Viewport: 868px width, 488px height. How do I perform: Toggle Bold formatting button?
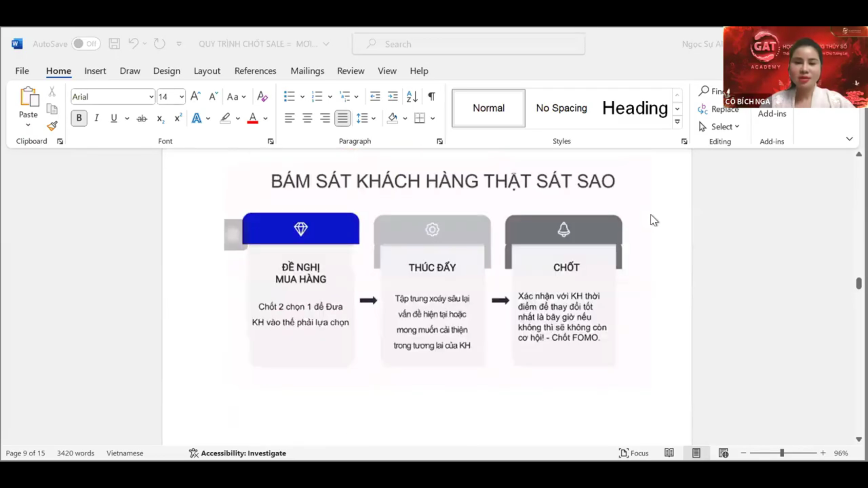click(79, 118)
